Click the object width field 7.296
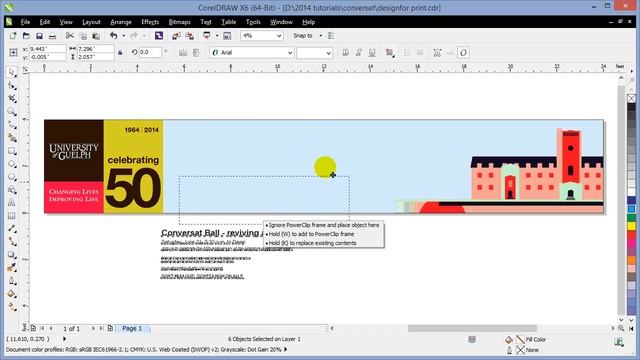 point(95,49)
